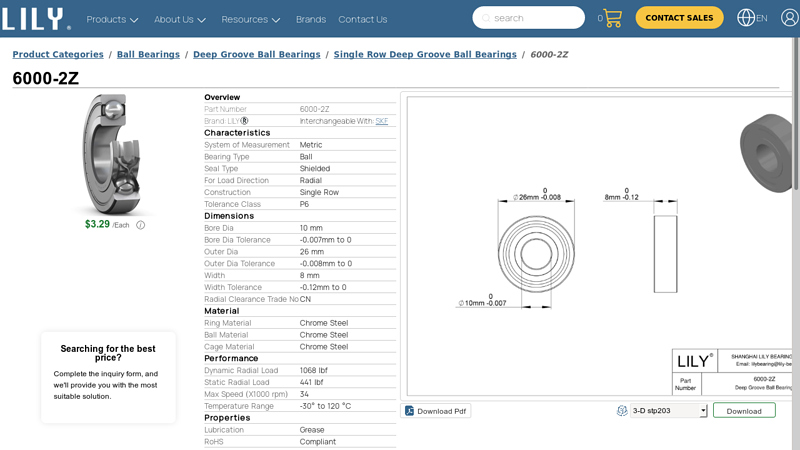
Task: Navigate to Deep Groove Ball Bearings breadcrumb
Action: click(x=257, y=54)
